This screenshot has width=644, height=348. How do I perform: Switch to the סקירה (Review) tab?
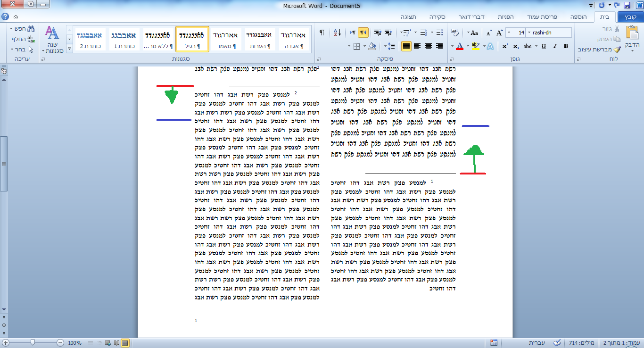437,17
